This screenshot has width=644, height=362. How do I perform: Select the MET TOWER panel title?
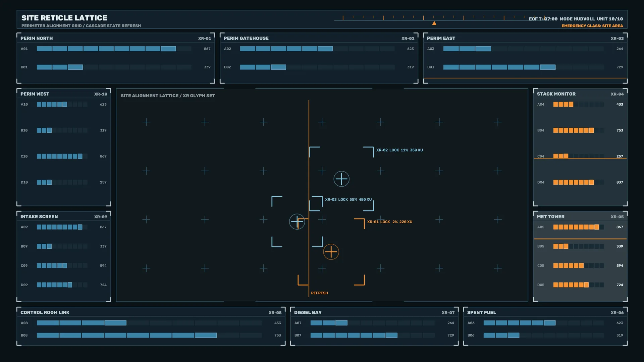[551, 217]
